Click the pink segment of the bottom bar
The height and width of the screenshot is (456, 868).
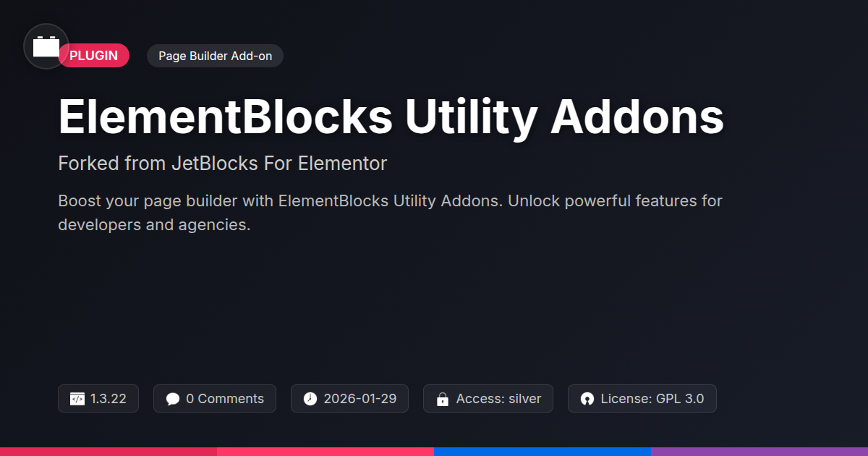tap(325, 451)
